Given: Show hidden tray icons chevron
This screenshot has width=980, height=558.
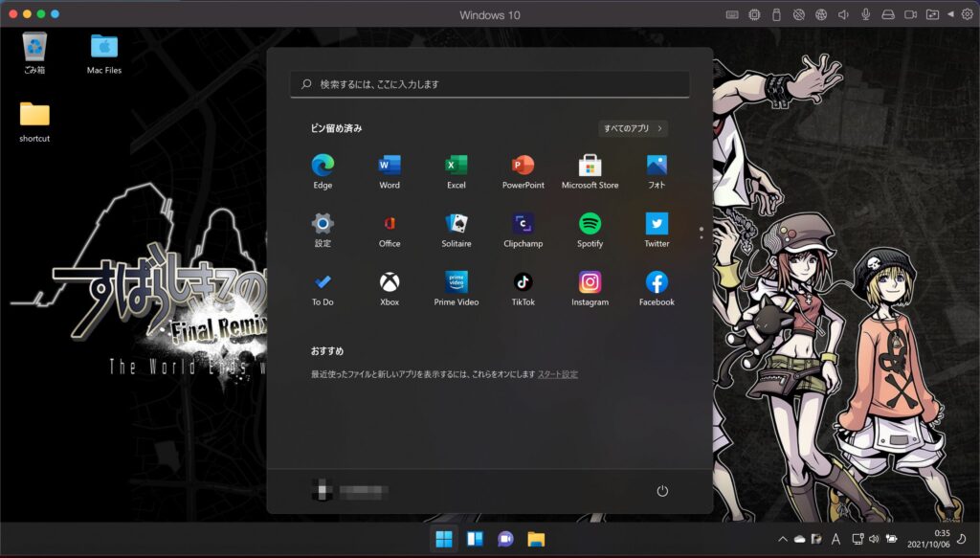Looking at the screenshot, I should pos(783,539).
